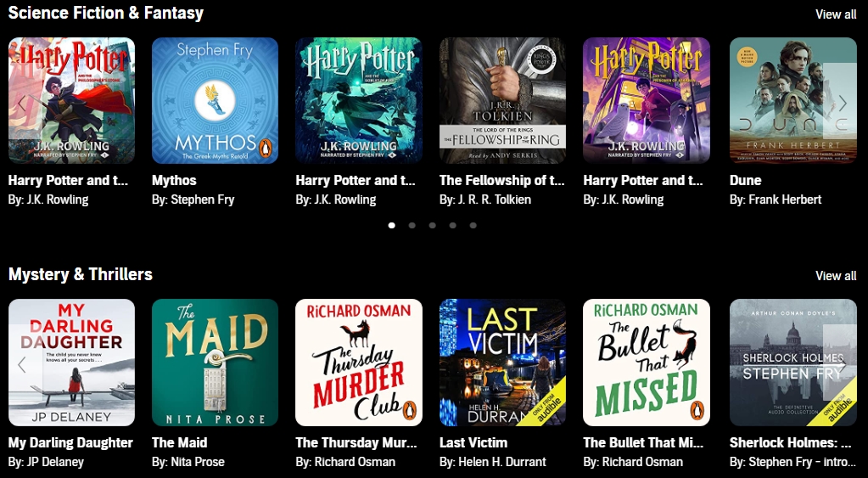Open the Fellowship of the Ring cover
The width and height of the screenshot is (868, 478).
[502, 100]
